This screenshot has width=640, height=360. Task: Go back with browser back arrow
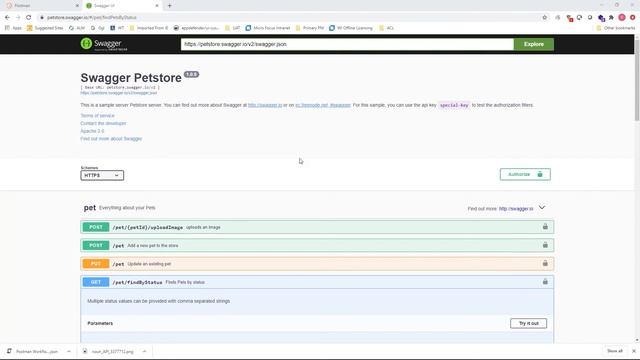tap(7, 18)
